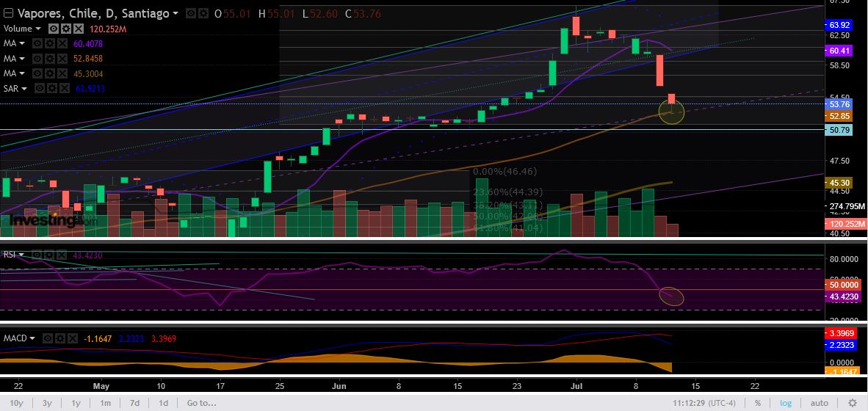
Task: Select the RSI 50.0000 level label
Action: point(843,284)
